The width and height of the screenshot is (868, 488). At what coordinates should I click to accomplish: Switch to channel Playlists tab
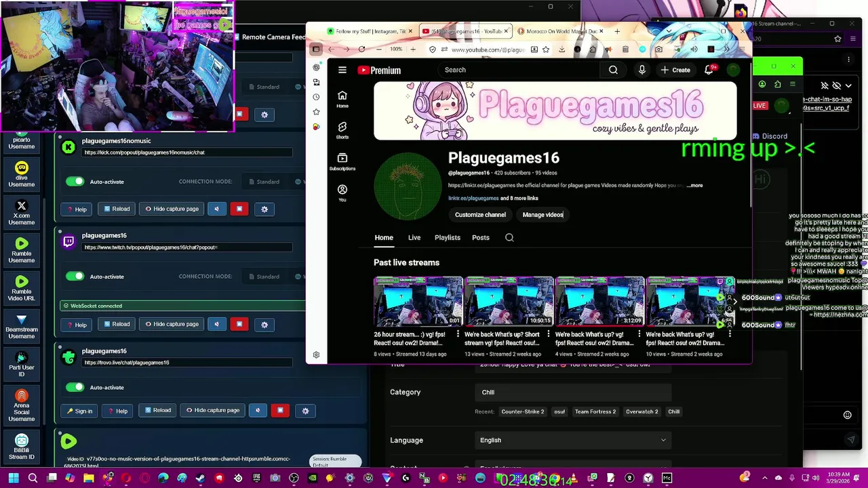[447, 238]
